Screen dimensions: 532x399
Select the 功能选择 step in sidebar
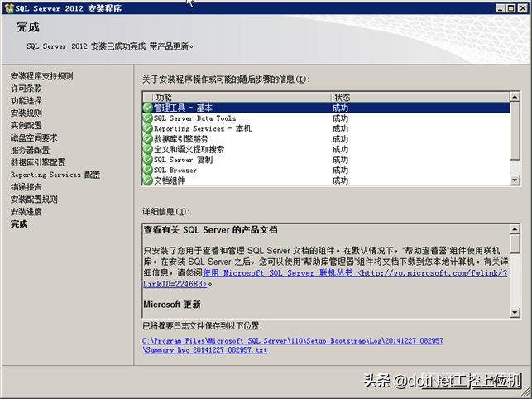pyautogui.click(x=26, y=101)
